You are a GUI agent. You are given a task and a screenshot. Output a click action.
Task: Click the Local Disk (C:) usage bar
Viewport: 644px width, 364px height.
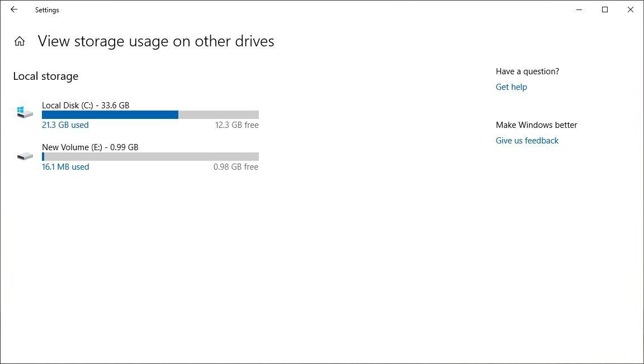point(150,114)
